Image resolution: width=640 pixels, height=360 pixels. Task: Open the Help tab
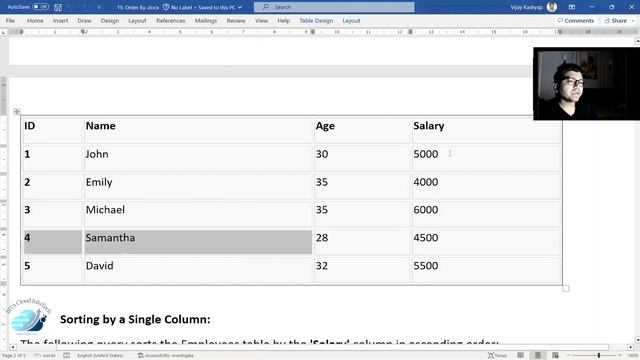click(x=284, y=20)
